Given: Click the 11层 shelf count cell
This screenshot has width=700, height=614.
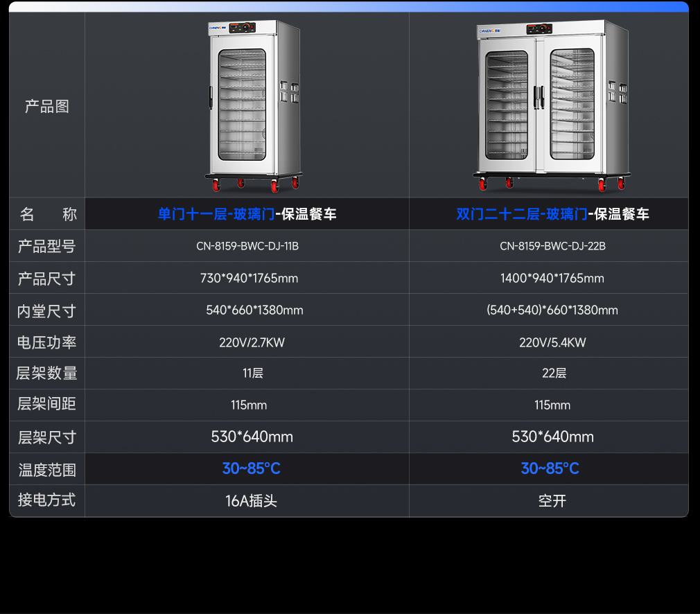Looking at the screenshot, I should [x=253, y=374].
